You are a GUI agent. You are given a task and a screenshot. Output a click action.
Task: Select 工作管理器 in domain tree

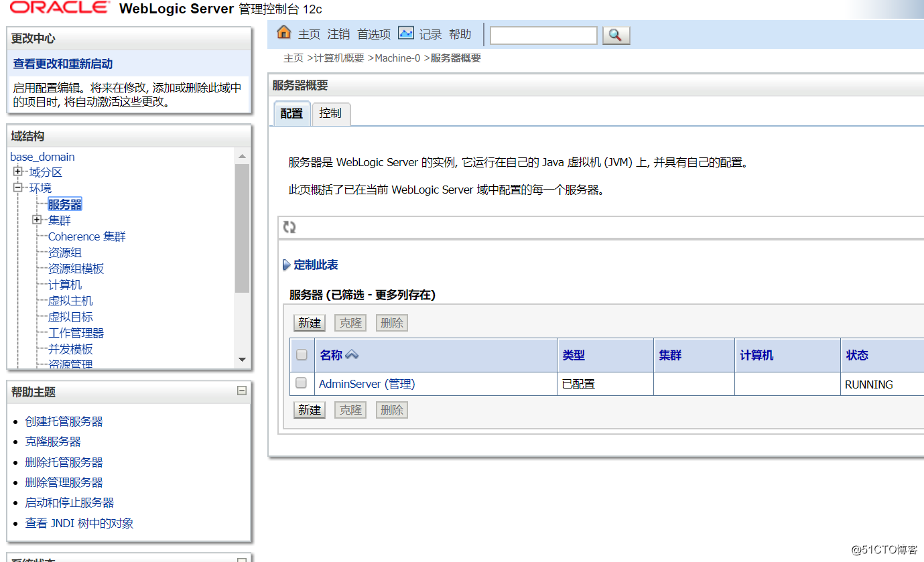point(76,333)
